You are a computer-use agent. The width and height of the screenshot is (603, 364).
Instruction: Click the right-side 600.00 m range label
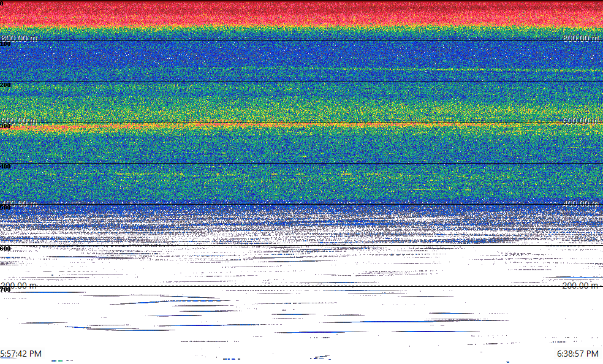click(581, 121)
